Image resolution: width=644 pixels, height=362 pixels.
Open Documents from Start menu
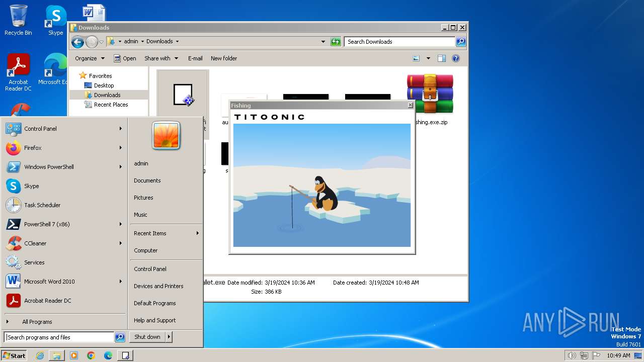tap(147, 180)
